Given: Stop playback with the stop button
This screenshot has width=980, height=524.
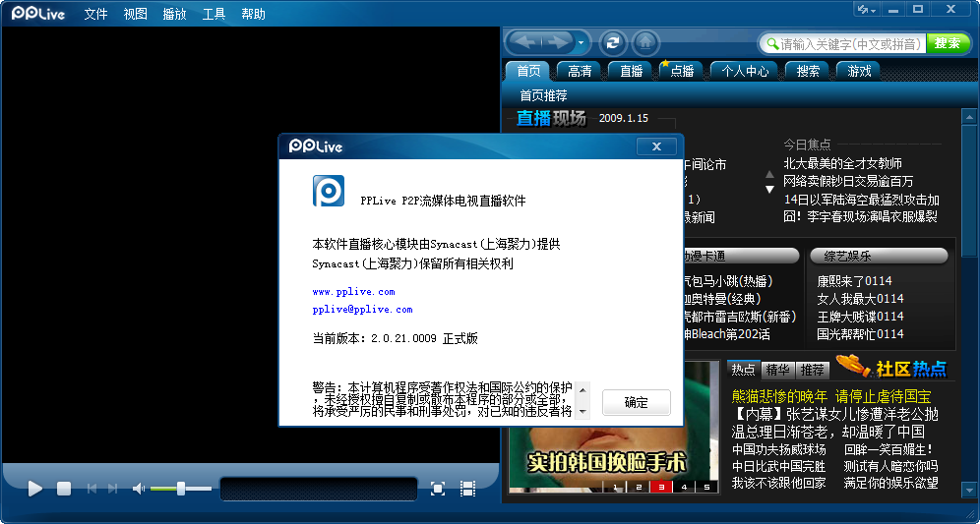Looking at the screenshot, I should pos(64,489).
